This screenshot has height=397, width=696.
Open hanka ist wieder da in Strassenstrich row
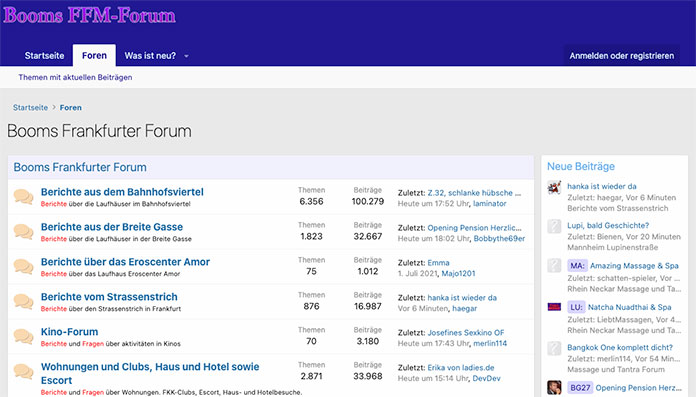(462, 298)
